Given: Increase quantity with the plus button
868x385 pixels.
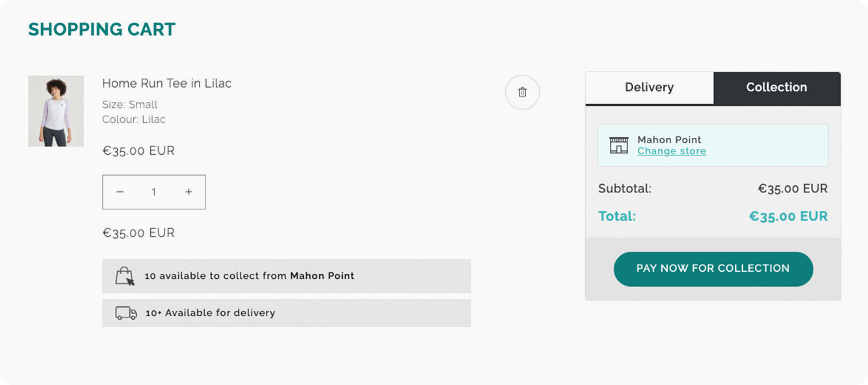Looking at the screenshot, I should pos(189,192).
